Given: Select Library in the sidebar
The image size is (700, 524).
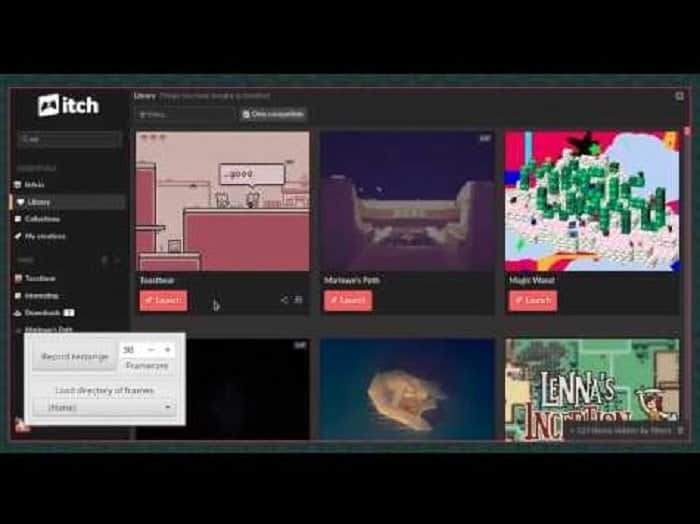Looking at the screenshot, I should coord(68,202).
